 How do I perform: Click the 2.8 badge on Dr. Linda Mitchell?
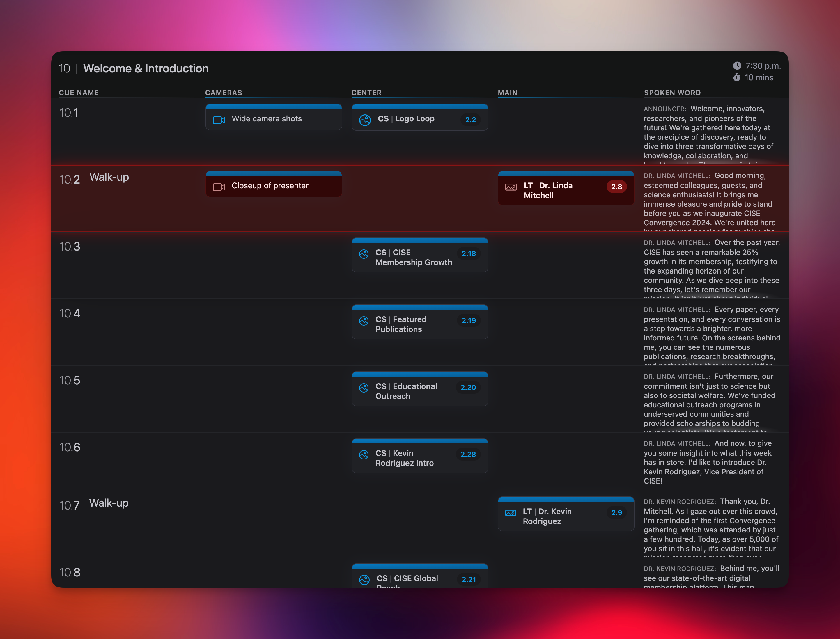pos(616,187)
